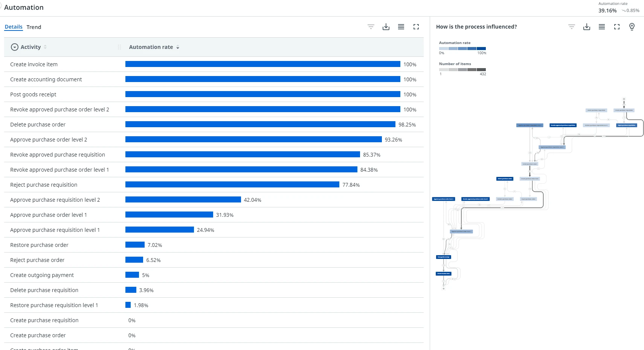The image size is (644, 350).
Task: Click the 0.85% trend indicator at top
Action: (x=631, y=11)
